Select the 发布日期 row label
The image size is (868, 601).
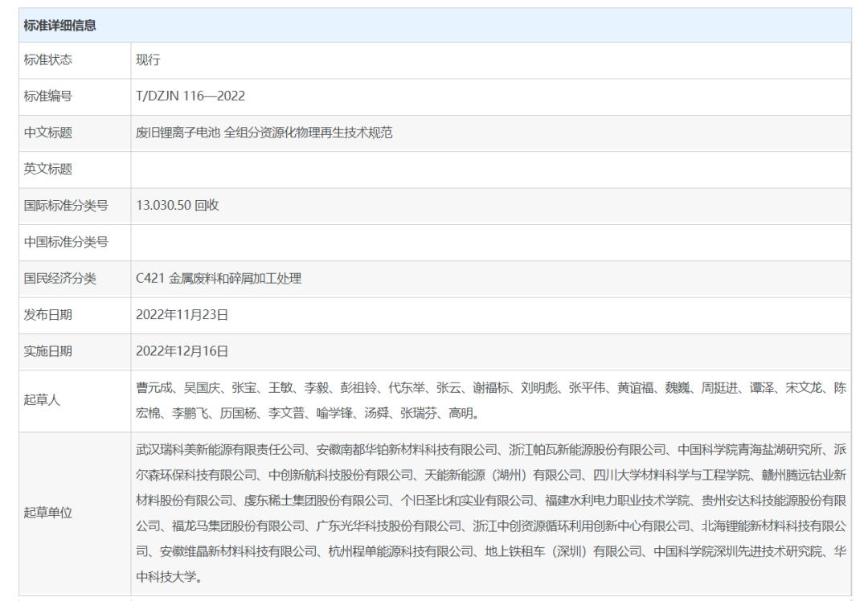[x=48, y=315]
